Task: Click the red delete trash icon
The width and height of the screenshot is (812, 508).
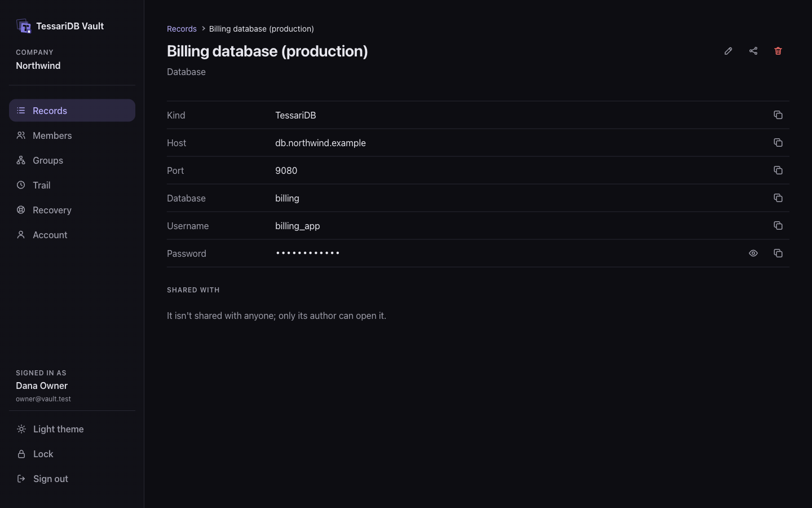Action: [x=778, y=51]
